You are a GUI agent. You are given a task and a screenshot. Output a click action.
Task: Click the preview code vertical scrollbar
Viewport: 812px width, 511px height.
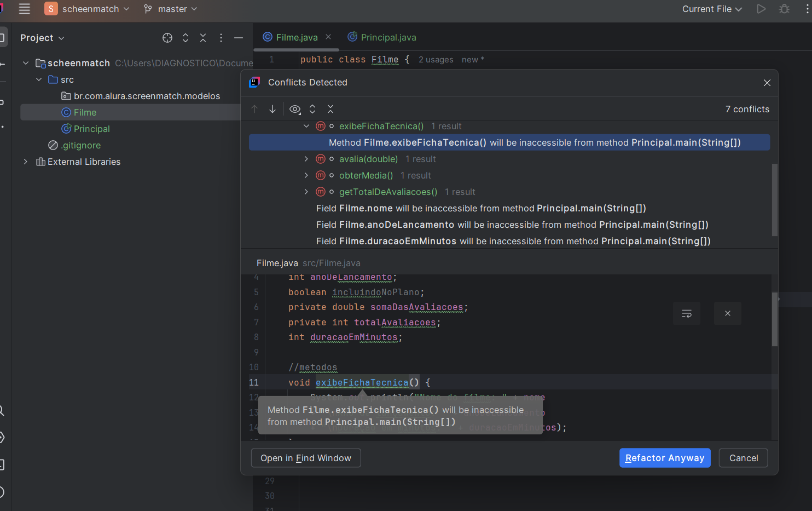(x=774, y=319)
